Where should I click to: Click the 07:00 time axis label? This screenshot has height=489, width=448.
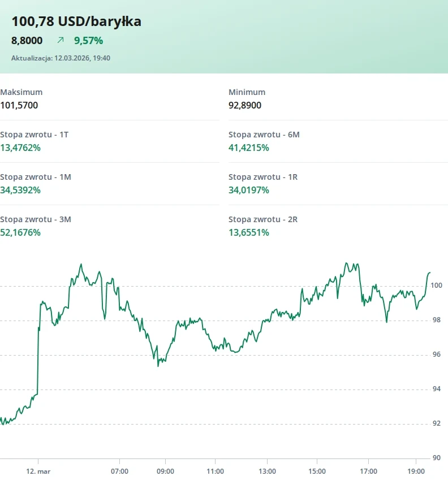click(x=119, y=471)
